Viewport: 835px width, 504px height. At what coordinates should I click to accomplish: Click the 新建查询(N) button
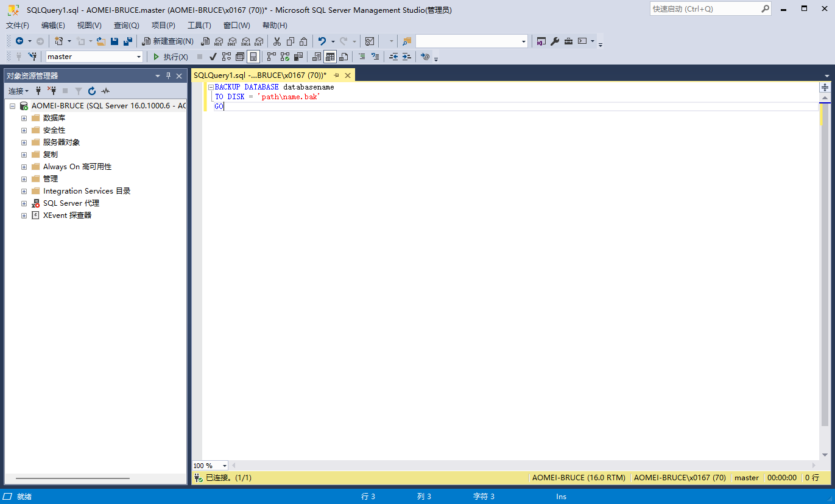tap(167, 41)
